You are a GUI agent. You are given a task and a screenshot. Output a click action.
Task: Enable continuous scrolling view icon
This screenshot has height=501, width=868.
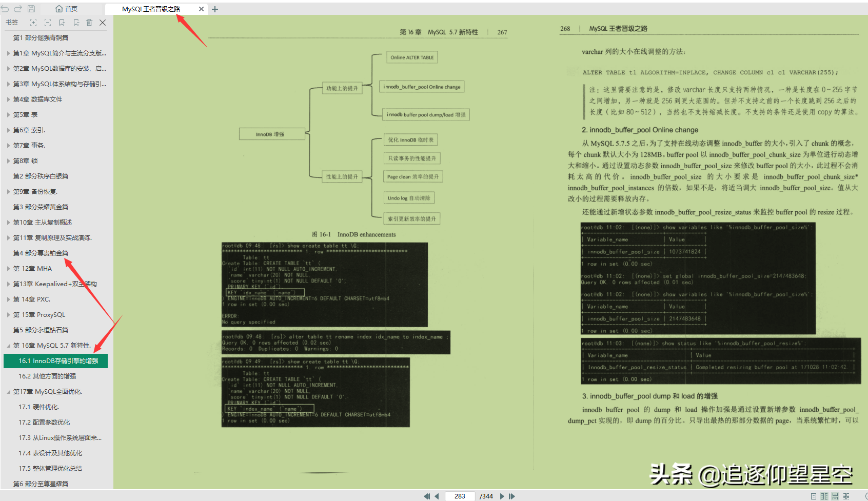[835, 496]
